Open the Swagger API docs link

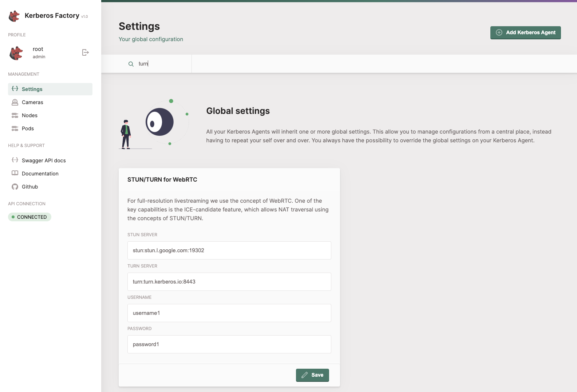point(44,161)
